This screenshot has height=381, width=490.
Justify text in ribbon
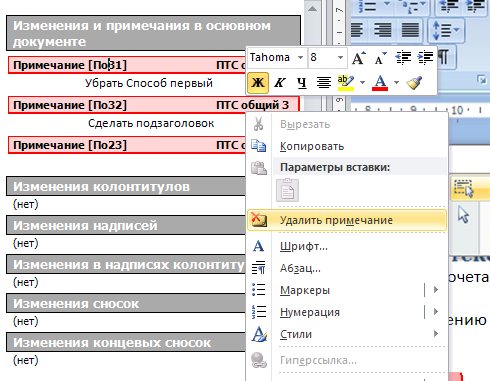(410, 30)
